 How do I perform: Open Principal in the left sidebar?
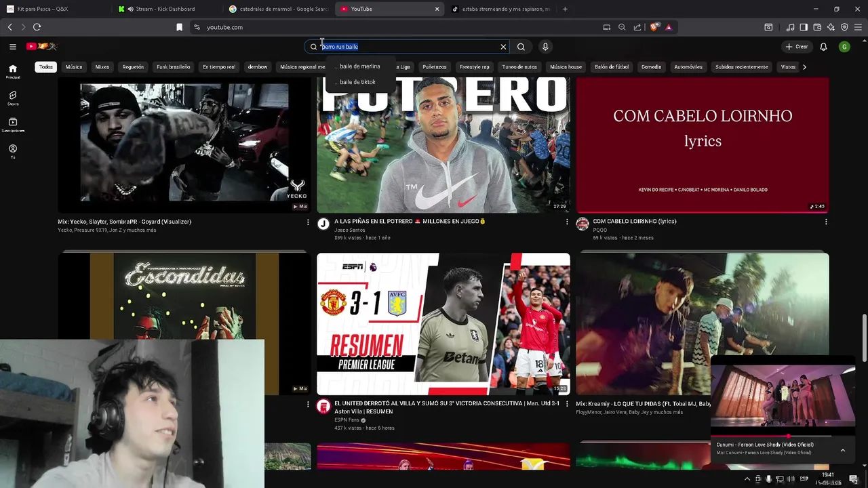click(13, 72)
